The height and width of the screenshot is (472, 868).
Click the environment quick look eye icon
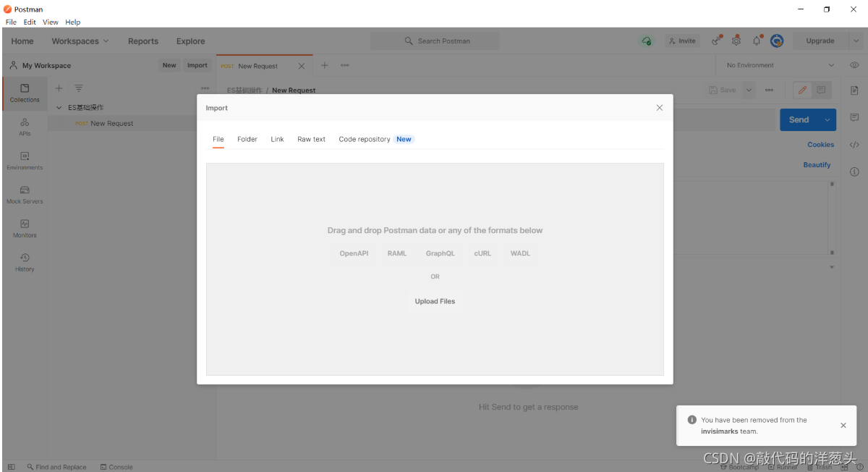[854, 65]
